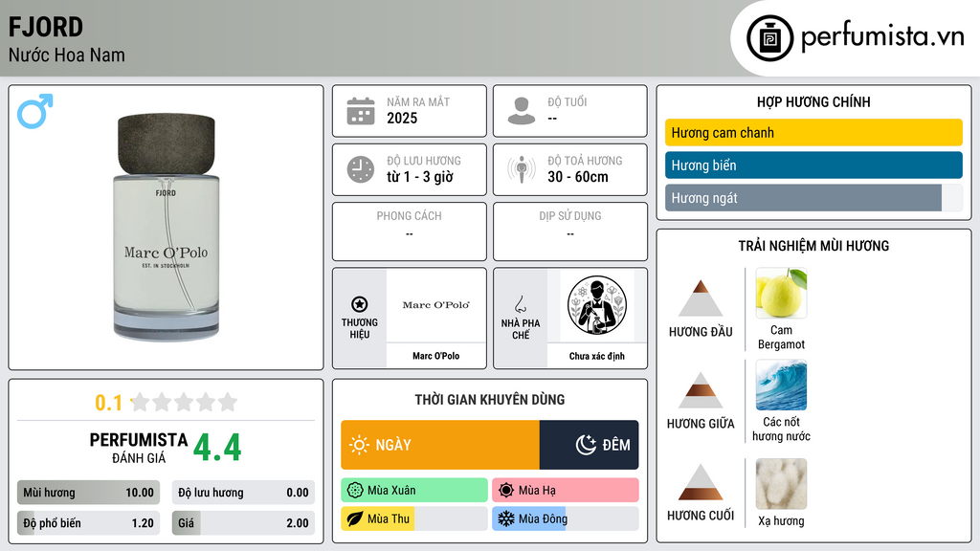Screen dimensions: 980x551
Task: Click the FJORD title heading
Action: click(x=46, y=27)
